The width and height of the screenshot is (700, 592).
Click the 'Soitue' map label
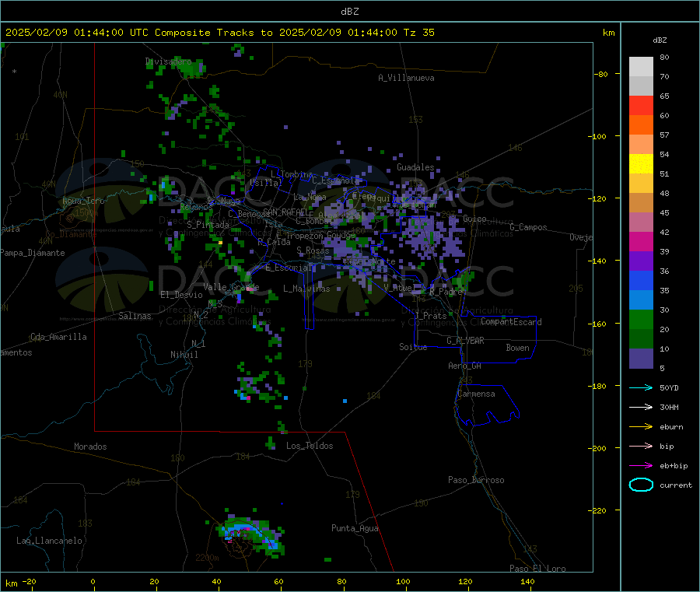pos(413,347)
